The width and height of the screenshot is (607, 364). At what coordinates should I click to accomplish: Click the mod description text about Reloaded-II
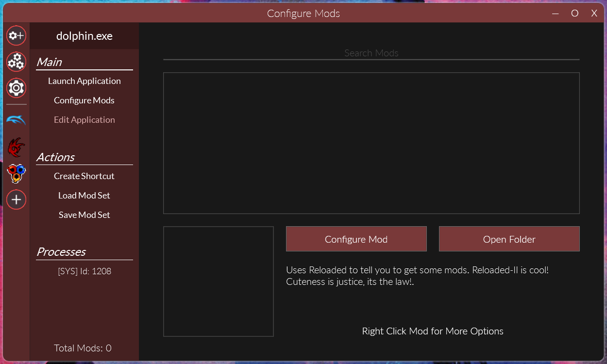(x=418, y=276)
